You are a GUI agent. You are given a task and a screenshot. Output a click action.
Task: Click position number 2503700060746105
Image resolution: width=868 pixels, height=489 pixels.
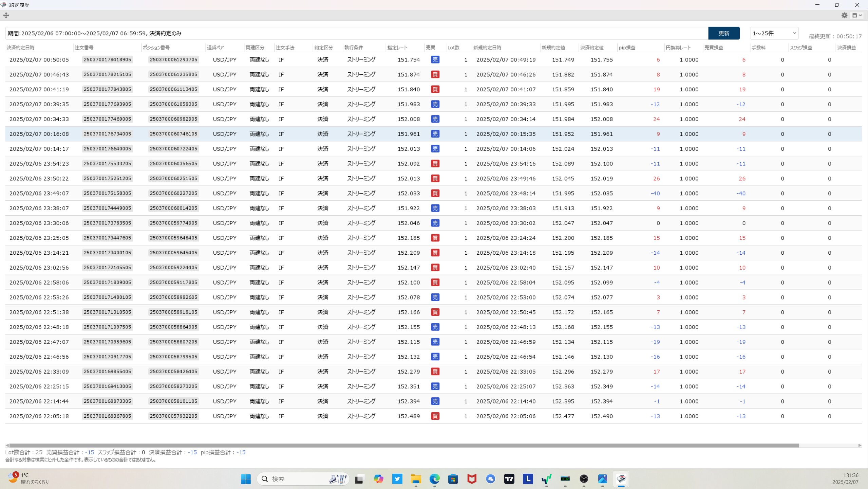(173, 134)
